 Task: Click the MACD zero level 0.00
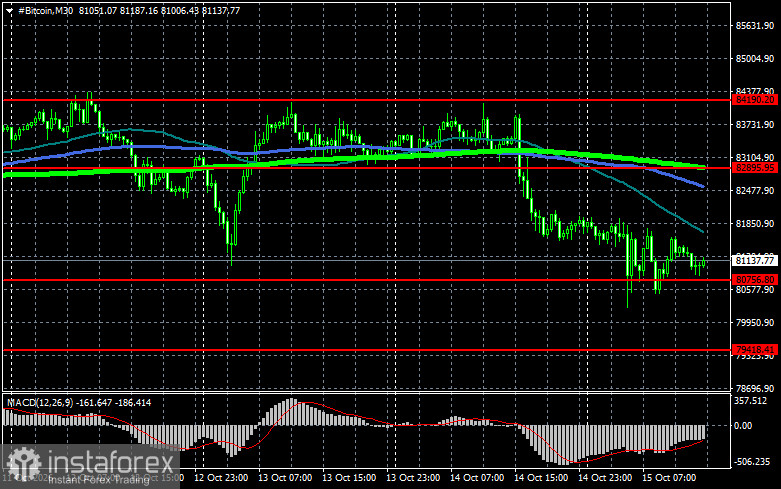point(743,426)
